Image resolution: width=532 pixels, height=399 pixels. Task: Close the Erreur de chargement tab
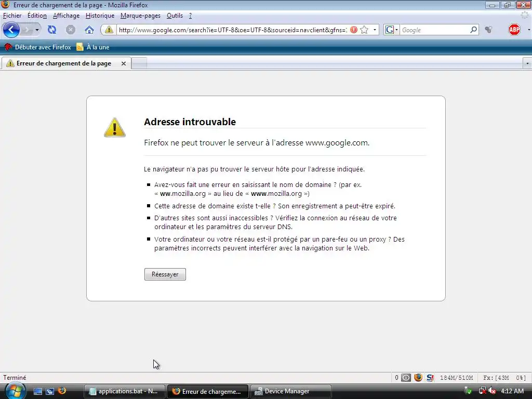pos(124,63)
